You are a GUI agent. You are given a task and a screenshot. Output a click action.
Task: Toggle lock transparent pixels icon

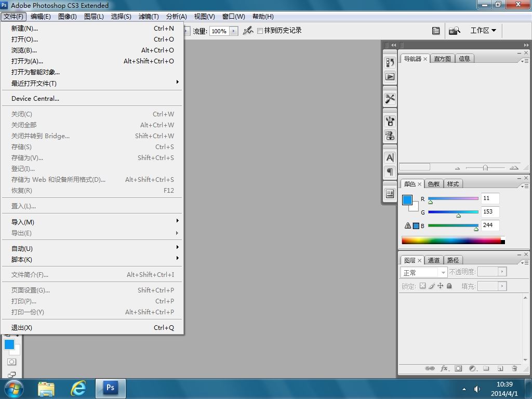coord(422,286)
